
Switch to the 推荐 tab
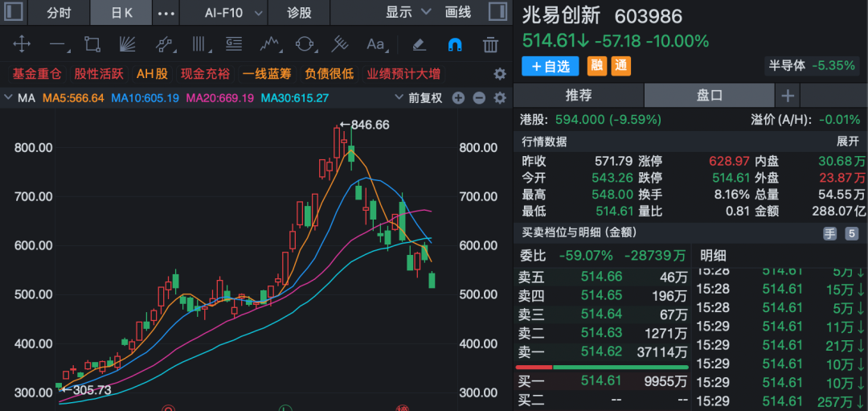[x=579, y=95]
